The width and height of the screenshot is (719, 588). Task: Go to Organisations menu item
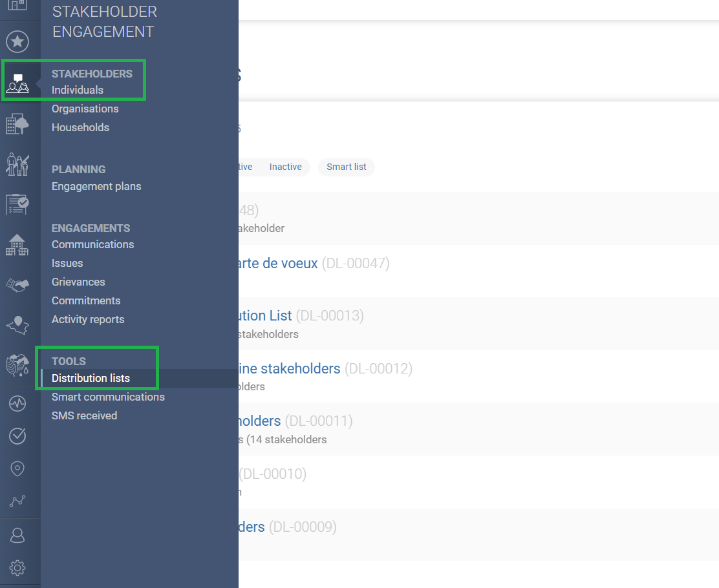pyautogui.click(x=85, y=109)
